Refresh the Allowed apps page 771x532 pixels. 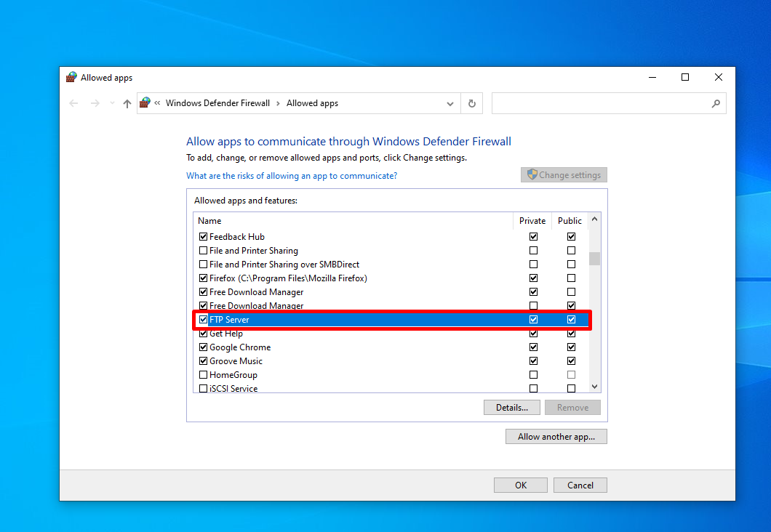point(471,103)
